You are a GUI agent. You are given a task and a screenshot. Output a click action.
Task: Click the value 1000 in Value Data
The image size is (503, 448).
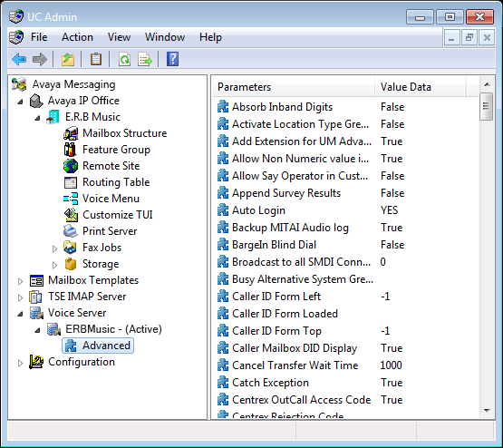click(x=391, y=365)
